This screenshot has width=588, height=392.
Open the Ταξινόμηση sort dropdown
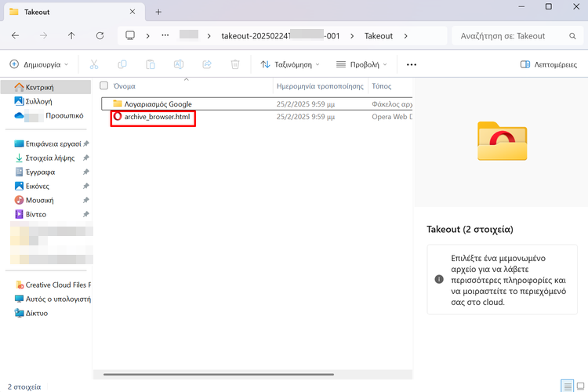(x=290, y=64)
